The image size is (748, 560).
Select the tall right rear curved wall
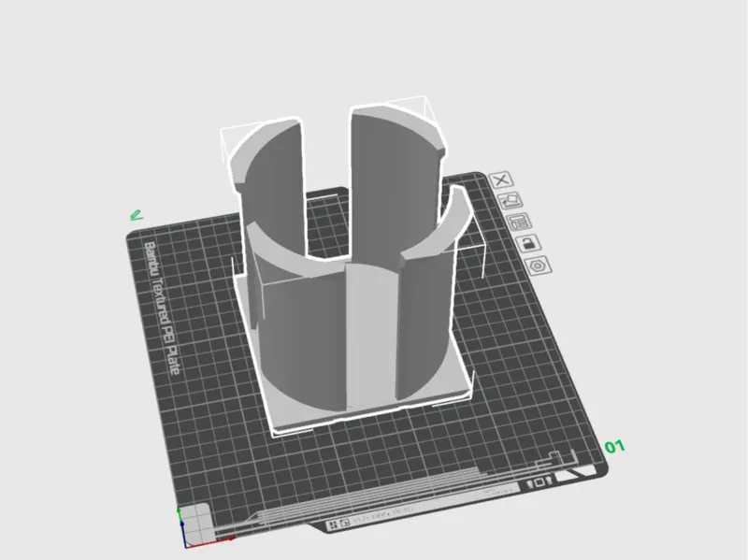(394, 181)
